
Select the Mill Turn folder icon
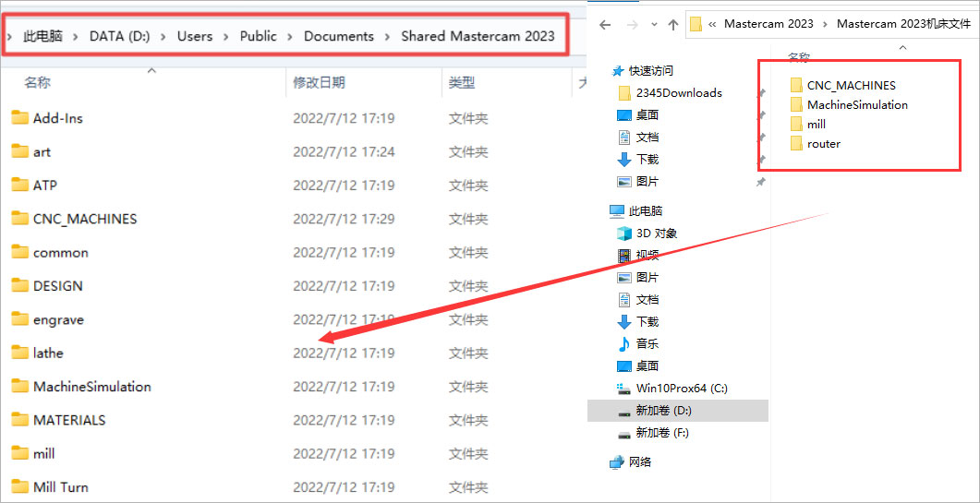click(x=20, y=486)
